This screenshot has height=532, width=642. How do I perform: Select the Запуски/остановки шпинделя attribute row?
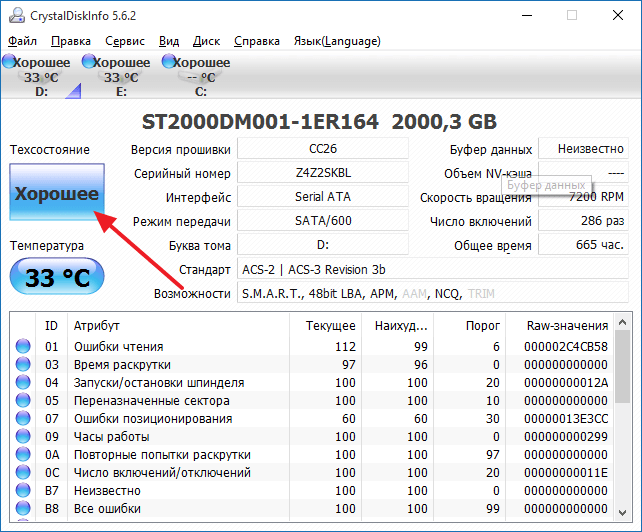coord(158,383)
